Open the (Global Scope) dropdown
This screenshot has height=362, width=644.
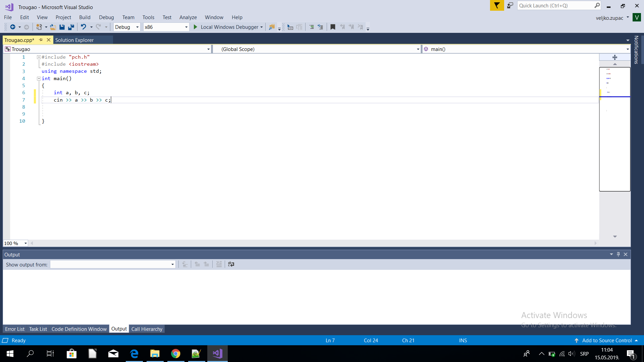(x=317, y=49)
